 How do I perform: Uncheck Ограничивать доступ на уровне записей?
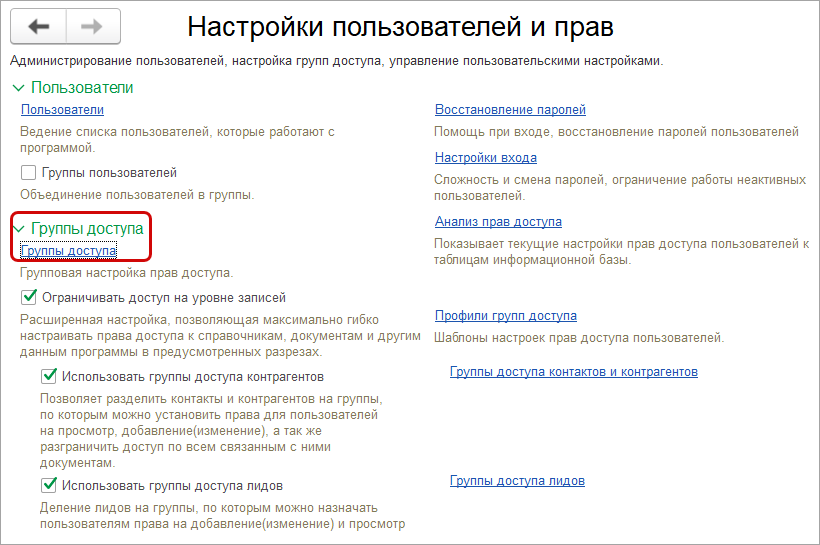(x=29, y=297)
